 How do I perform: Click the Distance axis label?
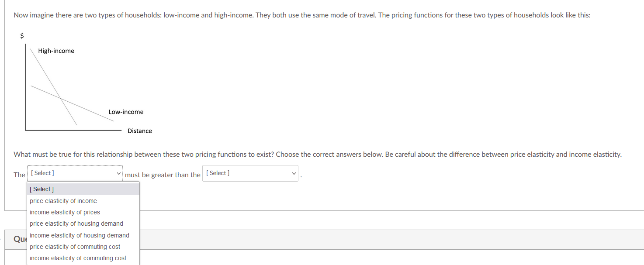click(139, 131)
